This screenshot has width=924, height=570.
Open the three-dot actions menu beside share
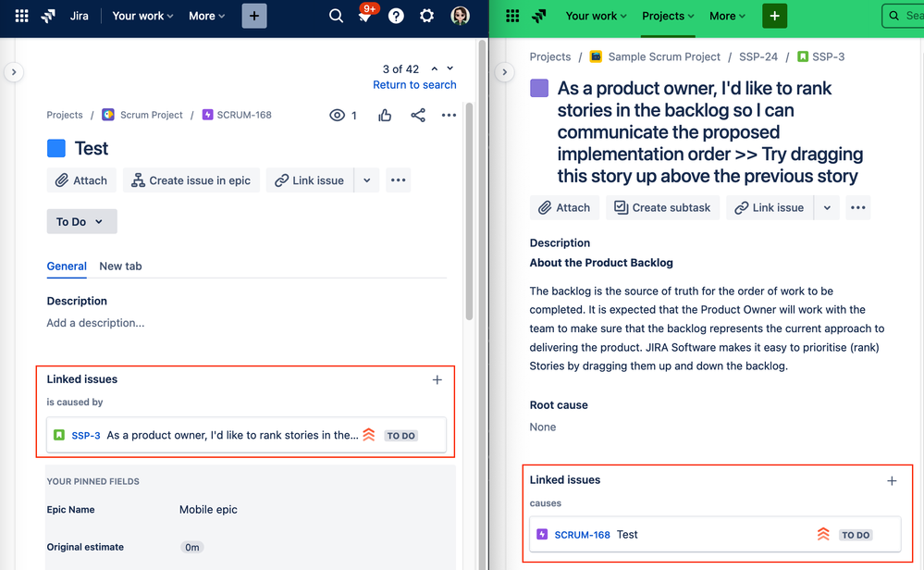(449, 115)
